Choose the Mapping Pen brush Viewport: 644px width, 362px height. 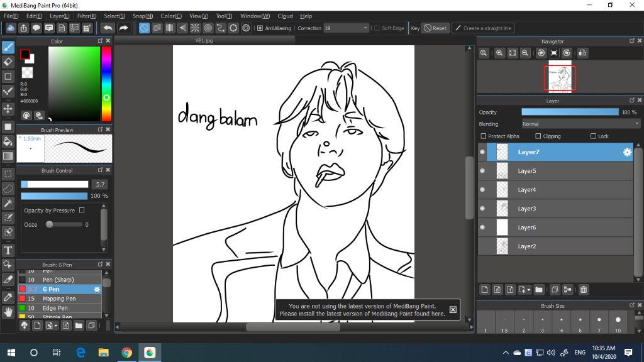(x=60, y=299)
